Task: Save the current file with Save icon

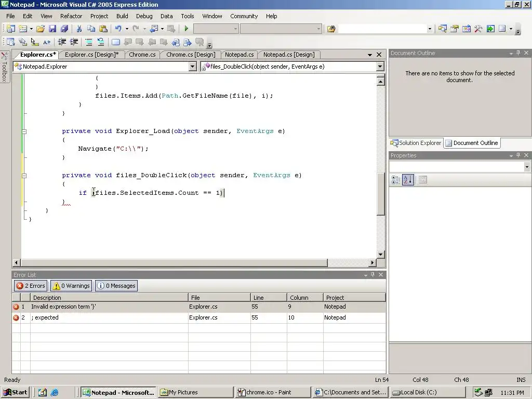Action: click(x=52, y=29)
